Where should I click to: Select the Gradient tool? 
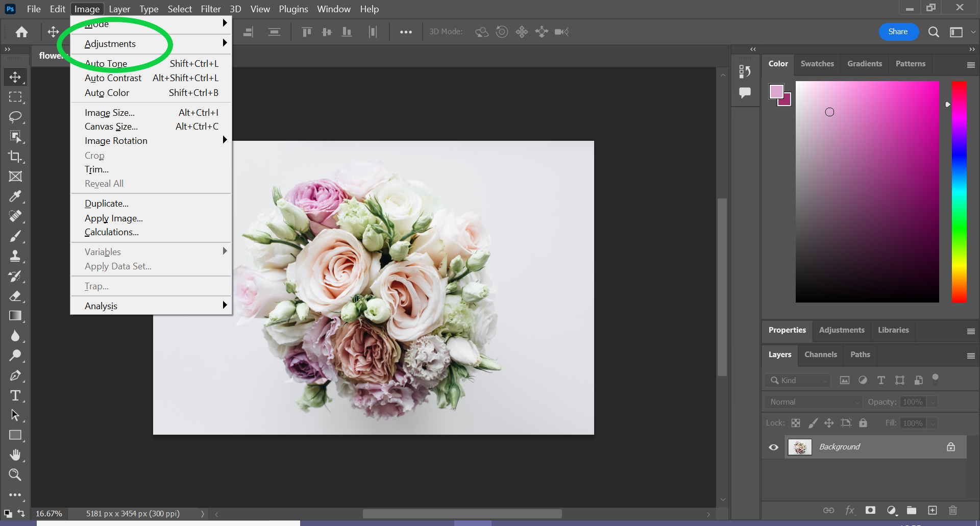[x=15, y=316]
